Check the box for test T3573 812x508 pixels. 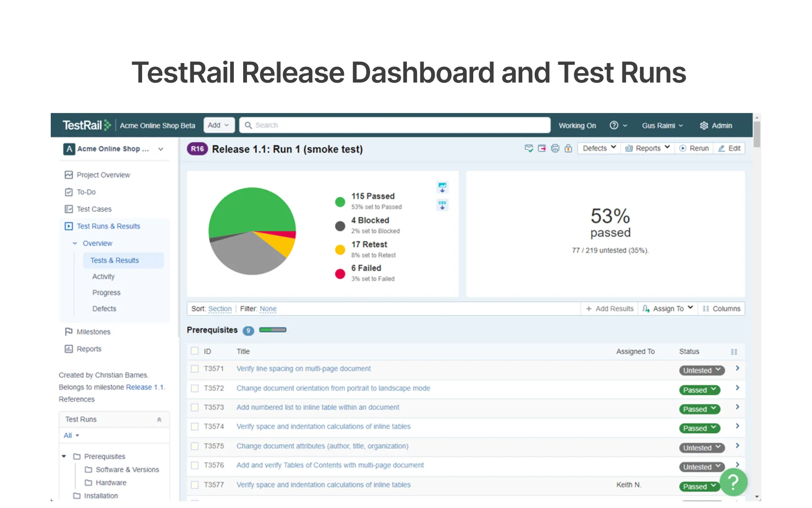point(195,407)
